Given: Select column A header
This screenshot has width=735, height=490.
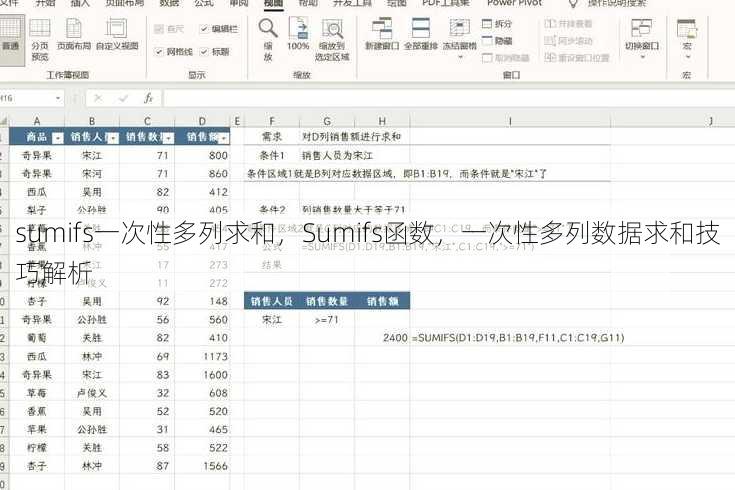Looking at the screenshot, I should tap(37, 121).
